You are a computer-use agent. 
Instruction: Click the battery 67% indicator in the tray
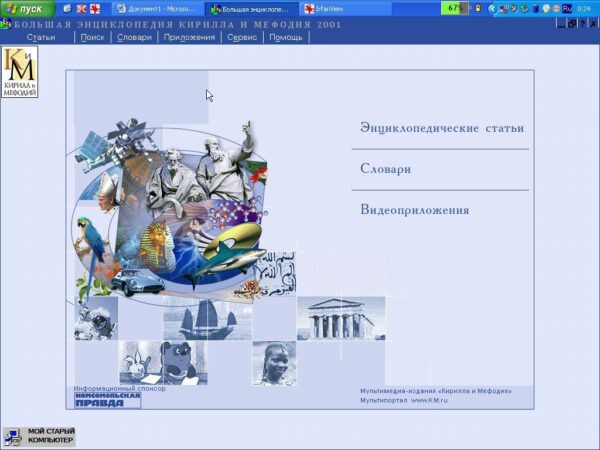click(456, 8)
